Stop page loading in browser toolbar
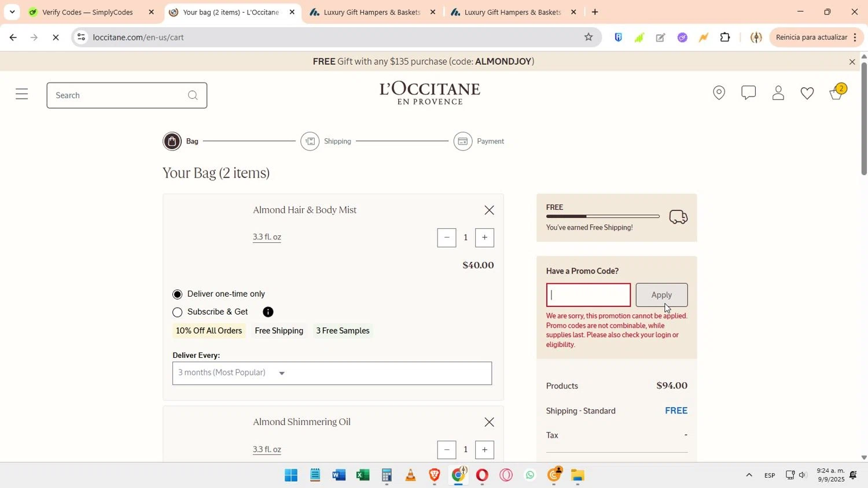The width and height of the screenshot is (868, 488). 56,37
